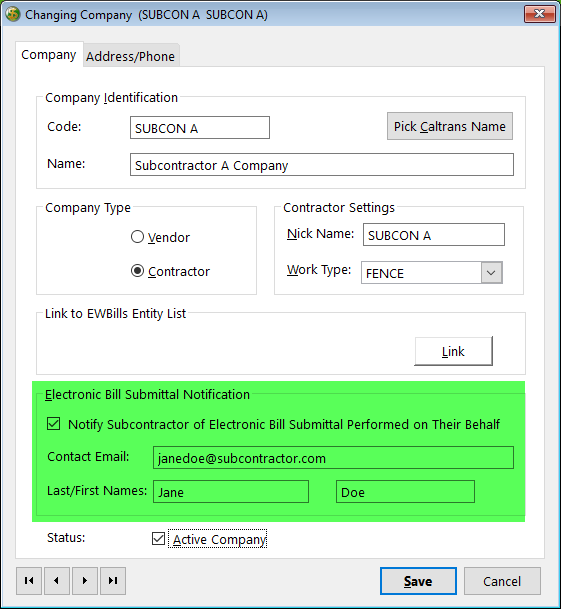Click the Contact Email input field

click(x=333, y=458)
